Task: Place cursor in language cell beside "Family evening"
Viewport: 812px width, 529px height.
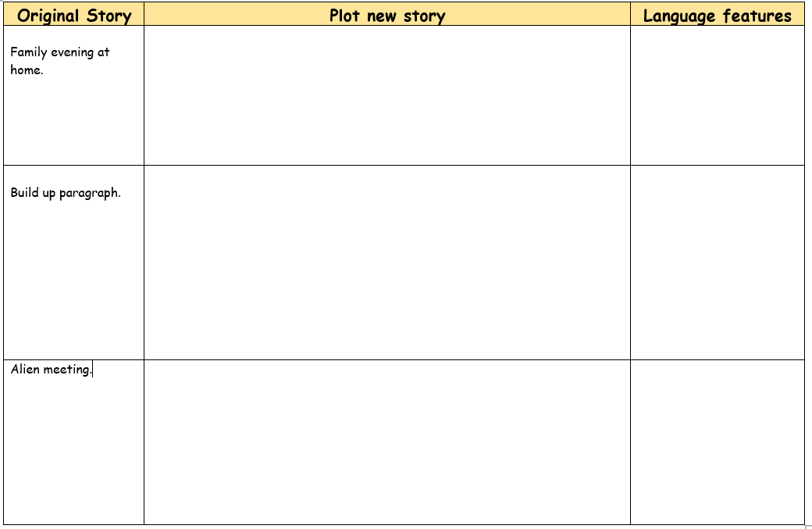Action: click(x=717, y=95)
